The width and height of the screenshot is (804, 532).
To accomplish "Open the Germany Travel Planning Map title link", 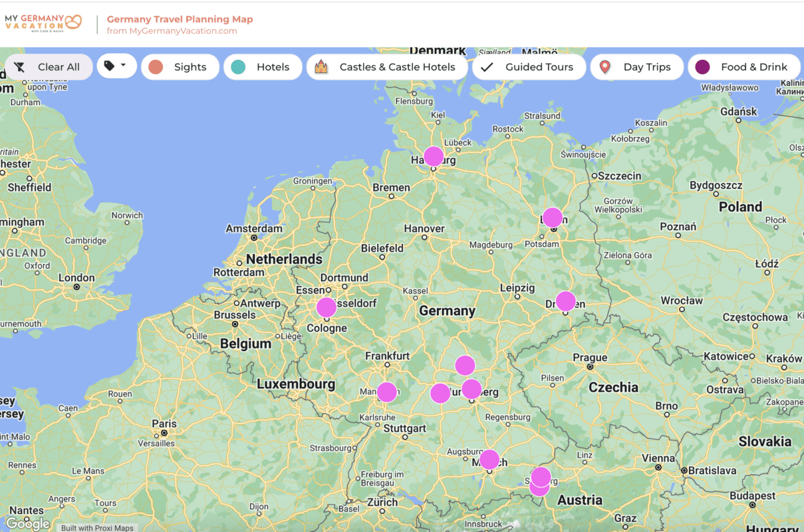I will 180,19.
